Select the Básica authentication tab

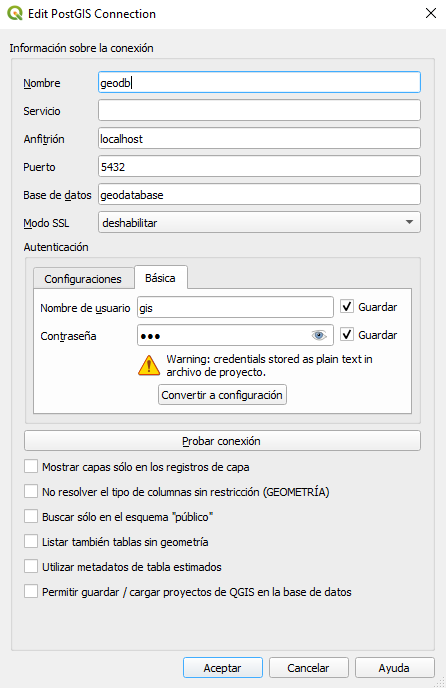coord(161,277)
